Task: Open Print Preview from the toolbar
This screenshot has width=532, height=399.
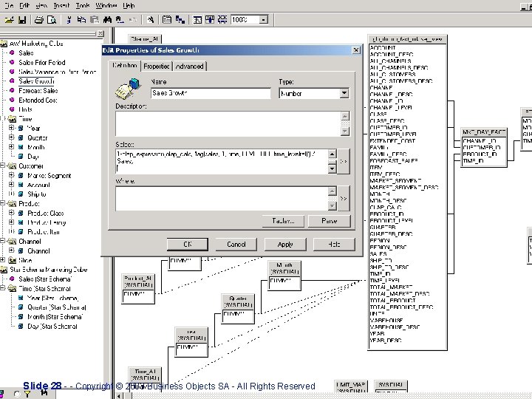Action: pos(52,20)
